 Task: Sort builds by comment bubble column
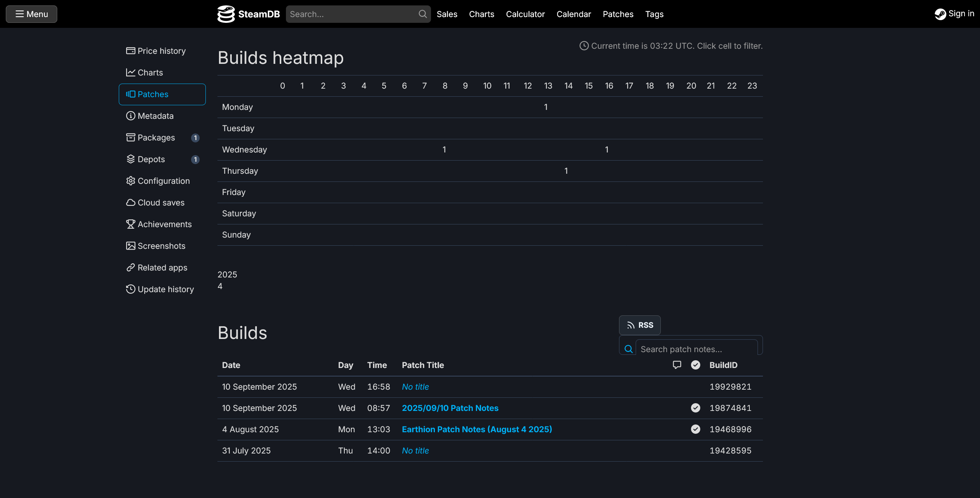(x=677, y=365)
